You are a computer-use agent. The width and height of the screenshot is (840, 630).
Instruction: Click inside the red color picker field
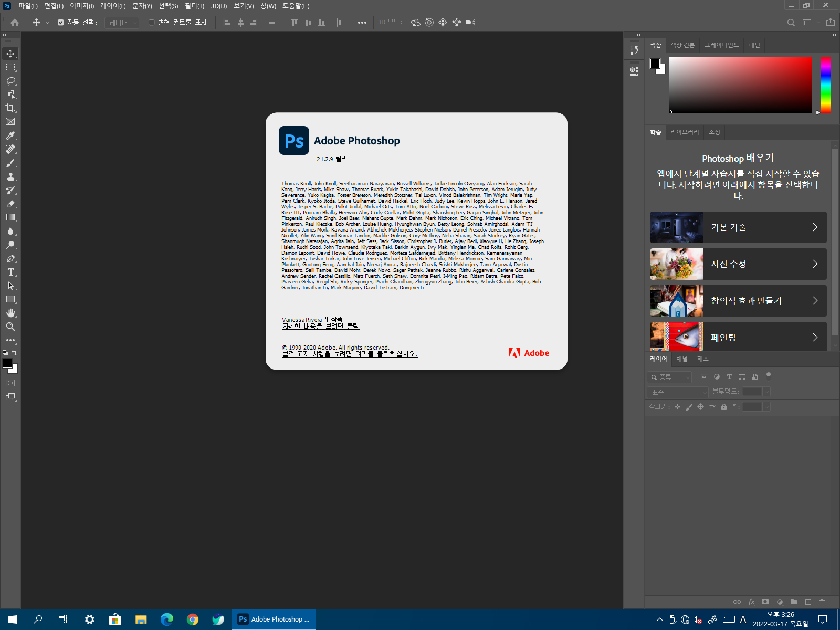pyautogui.click(x=740, y=85)
